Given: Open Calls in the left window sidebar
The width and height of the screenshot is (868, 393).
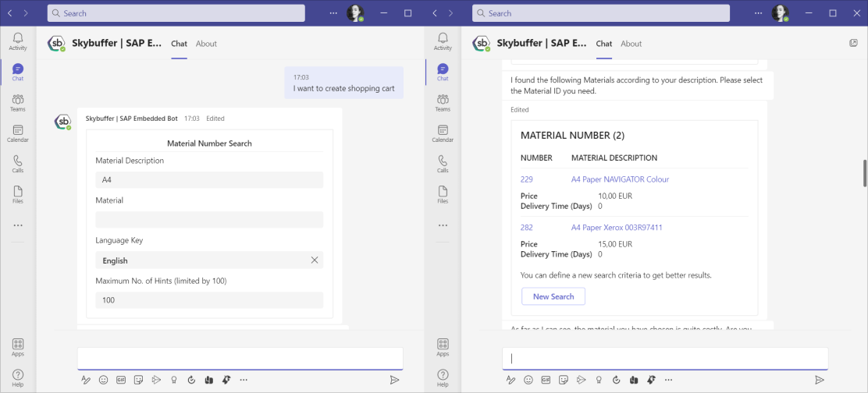Looking at the screenshot, I should coord(18,165).
